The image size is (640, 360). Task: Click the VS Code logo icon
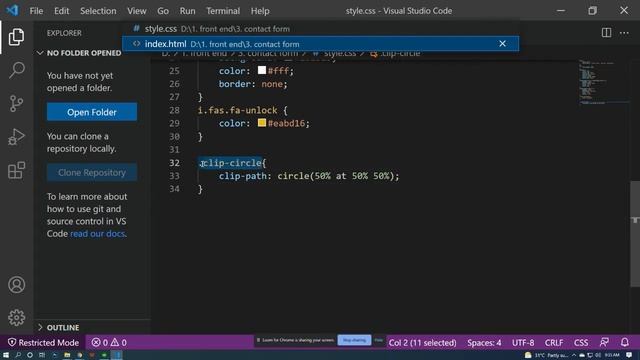click(12, 10)
